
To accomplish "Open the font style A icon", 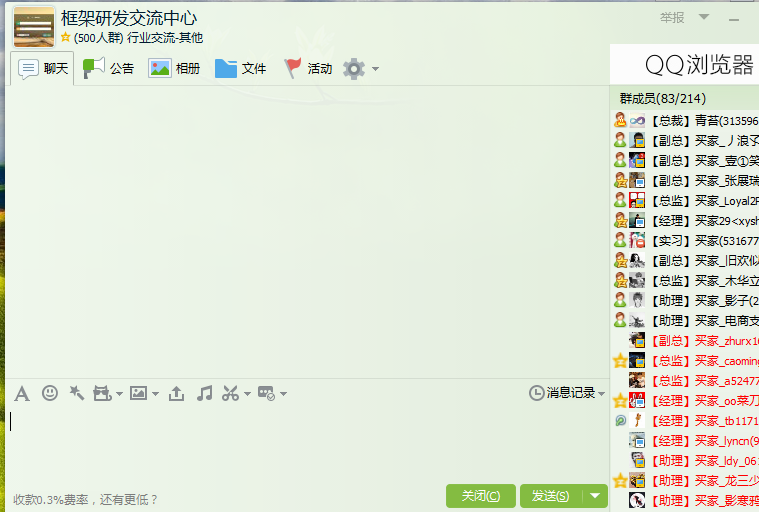I will (x=22, y=393).
